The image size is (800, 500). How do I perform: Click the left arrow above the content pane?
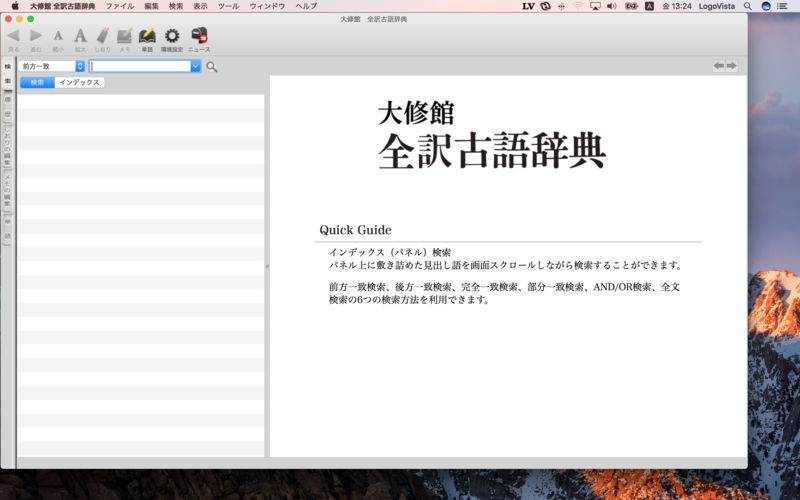click(719, 66)
